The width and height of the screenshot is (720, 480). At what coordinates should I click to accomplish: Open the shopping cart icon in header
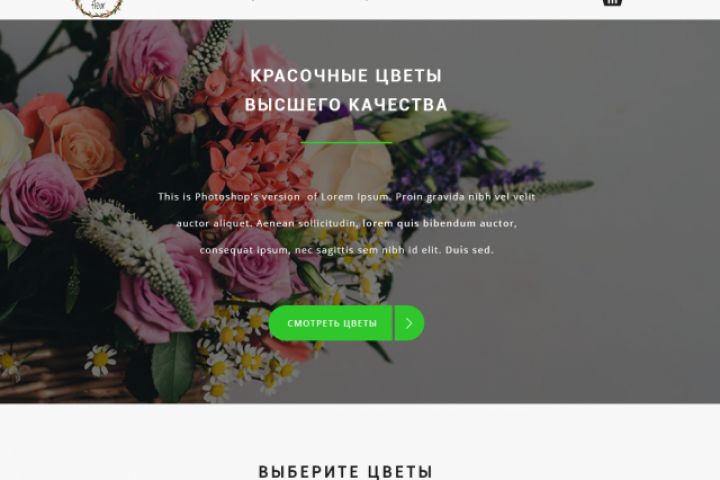[612, 2]
